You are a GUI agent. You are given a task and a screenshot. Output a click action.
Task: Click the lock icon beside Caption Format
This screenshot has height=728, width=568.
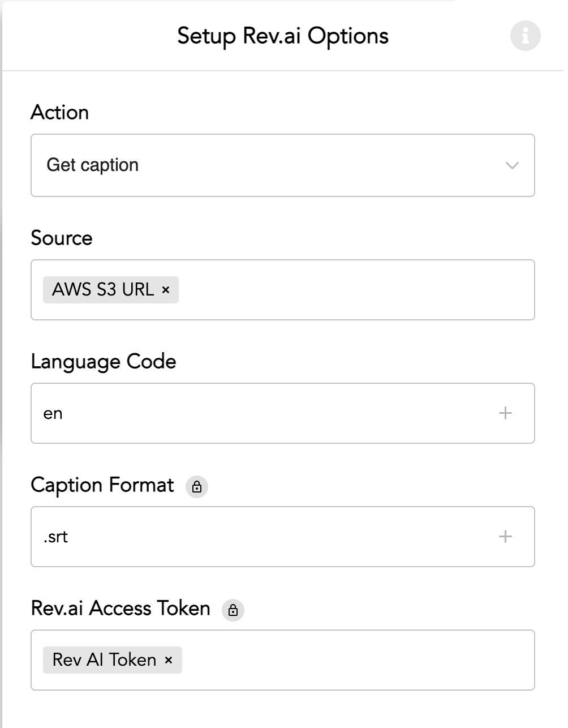197,487
